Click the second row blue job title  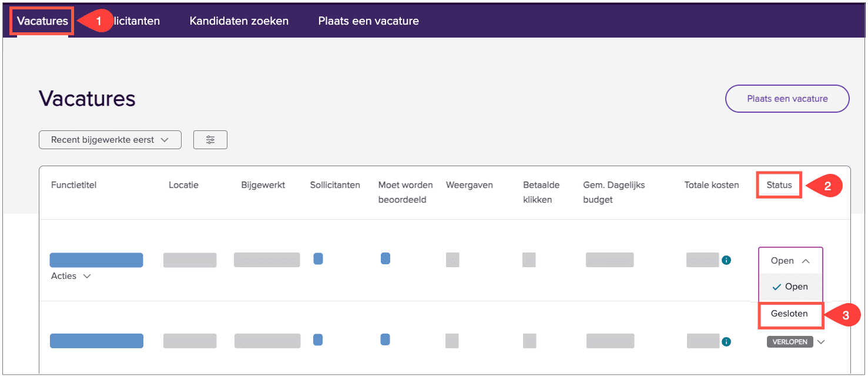96,341
